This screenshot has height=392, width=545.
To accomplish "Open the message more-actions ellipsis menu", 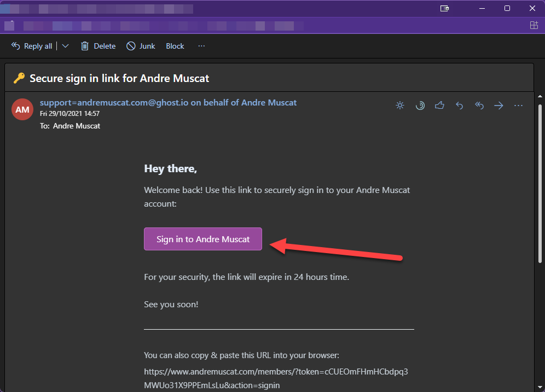I will pos(518,105).
